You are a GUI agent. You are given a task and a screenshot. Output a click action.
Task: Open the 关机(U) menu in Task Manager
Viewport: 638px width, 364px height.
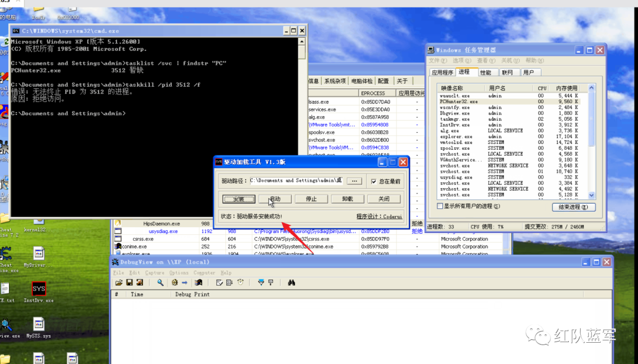tap(510, 61)
